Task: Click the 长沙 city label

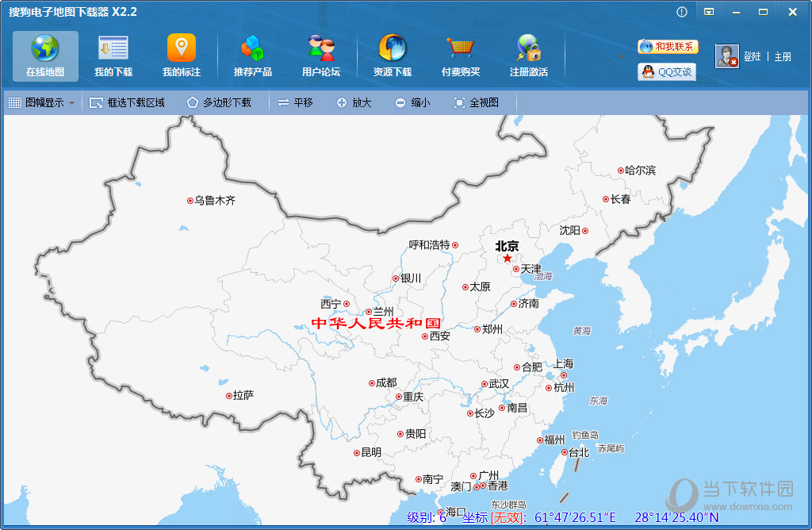Action: tap(485, 413)
